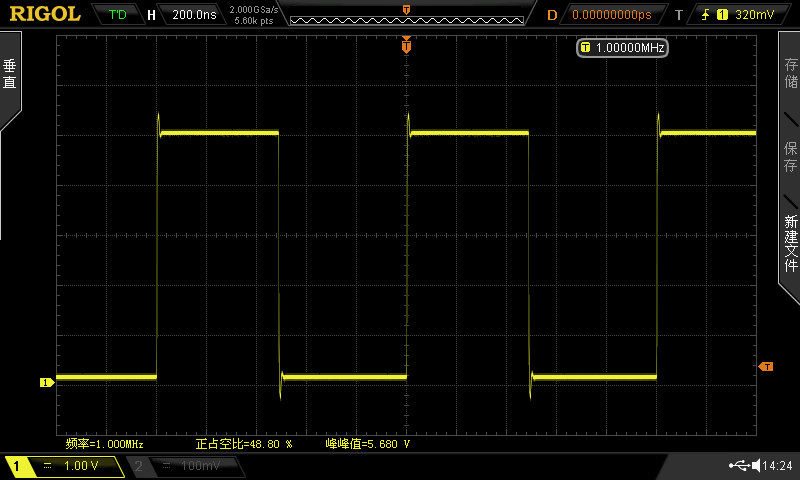The height and width of the screenshot is (480, 800).
Task: Click the orange trigger marker in memory bar
Action: [x=406, y=10]
